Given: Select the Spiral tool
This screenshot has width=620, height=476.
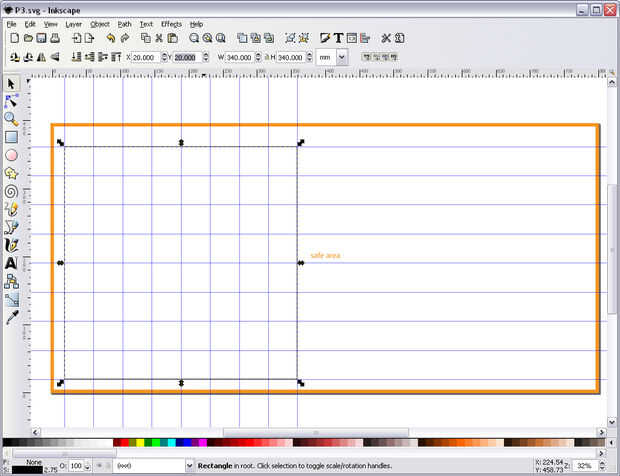Looking at the screenshot, I should click(x=11, y=191).
